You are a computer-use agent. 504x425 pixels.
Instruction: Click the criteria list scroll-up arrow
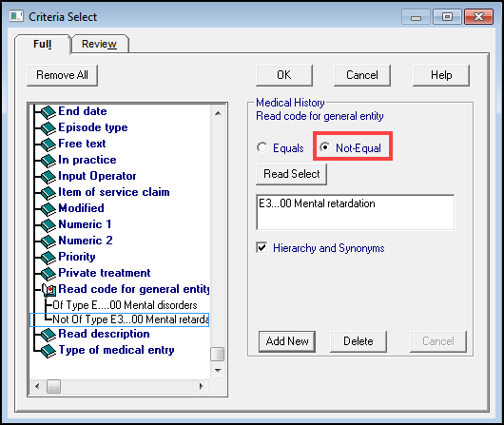pyautogui.click(x=218, y=113)
